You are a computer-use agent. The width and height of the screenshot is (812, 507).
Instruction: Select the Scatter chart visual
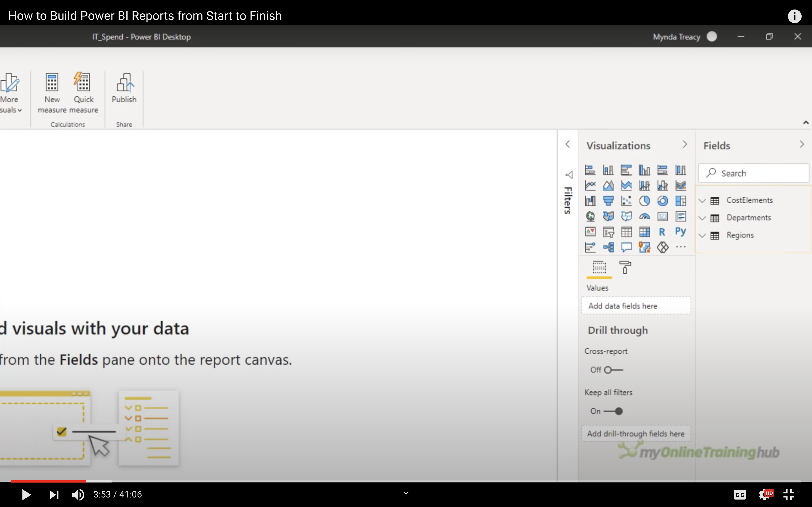click(626, 201)
